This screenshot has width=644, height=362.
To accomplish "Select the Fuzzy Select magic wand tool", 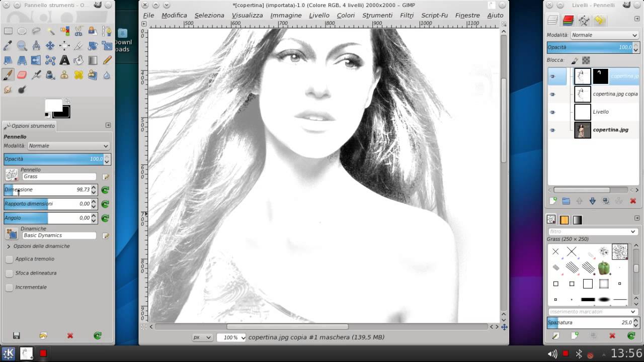I will click(50, 31).
